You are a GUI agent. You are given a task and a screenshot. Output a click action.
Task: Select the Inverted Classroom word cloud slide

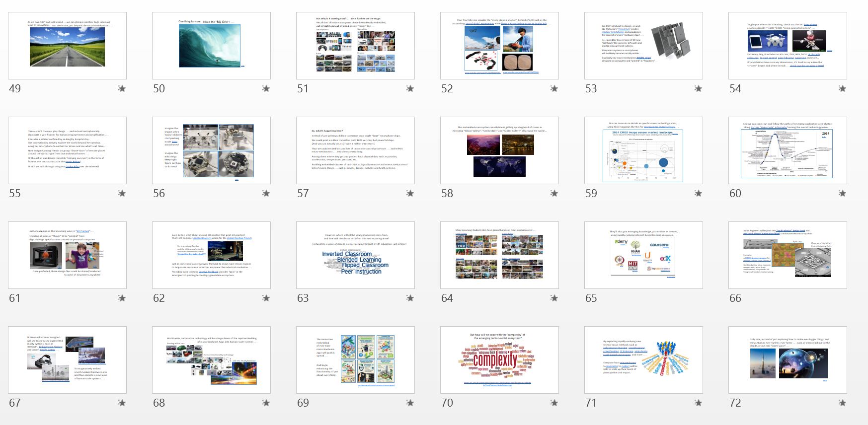coord(355,255)
